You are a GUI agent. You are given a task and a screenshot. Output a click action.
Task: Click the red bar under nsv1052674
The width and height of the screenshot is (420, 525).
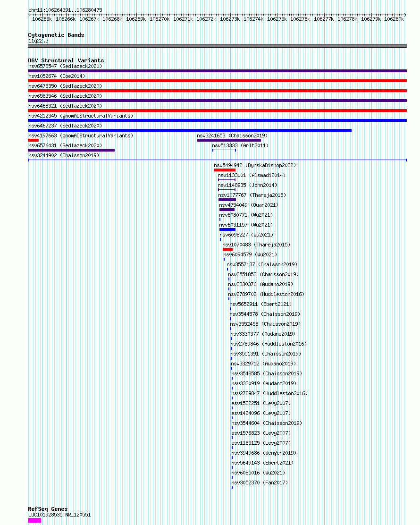(217, 81)
